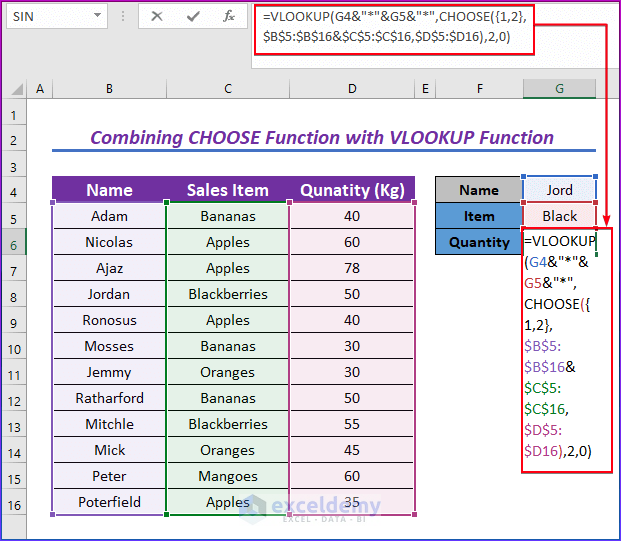The image size is (621, 541).
Task: Click the Sales Item table header
Action: [228, 190]
